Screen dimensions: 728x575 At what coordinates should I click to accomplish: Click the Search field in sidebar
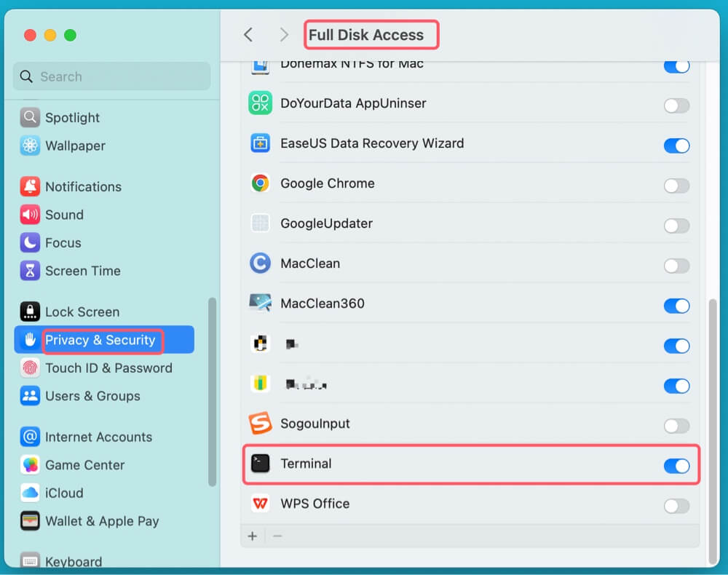[x=113, y=76]
